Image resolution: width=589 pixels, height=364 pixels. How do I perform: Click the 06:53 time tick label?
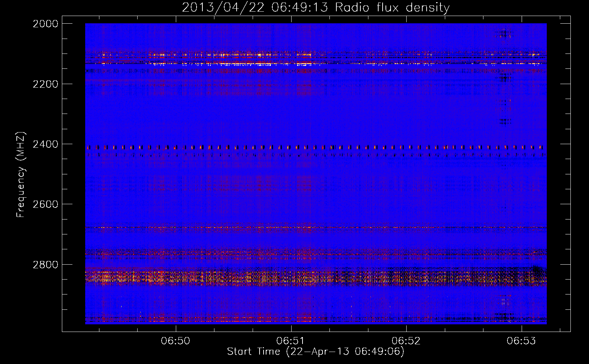coord(521,341)
